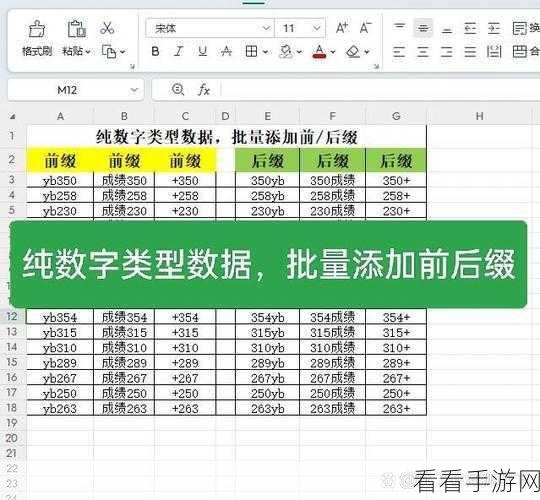
Task: Center text horizontally
Action: point(423,52)
